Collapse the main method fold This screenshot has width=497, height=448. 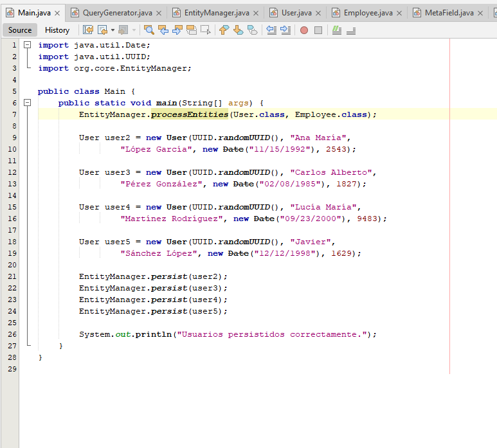coord(28,103)
